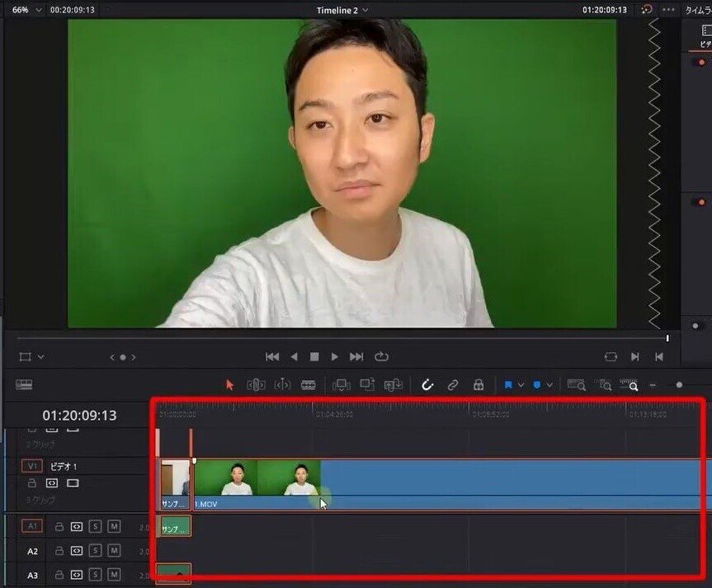Click the A3 track label
Screen dimensions: 712x588
(32, 576)
